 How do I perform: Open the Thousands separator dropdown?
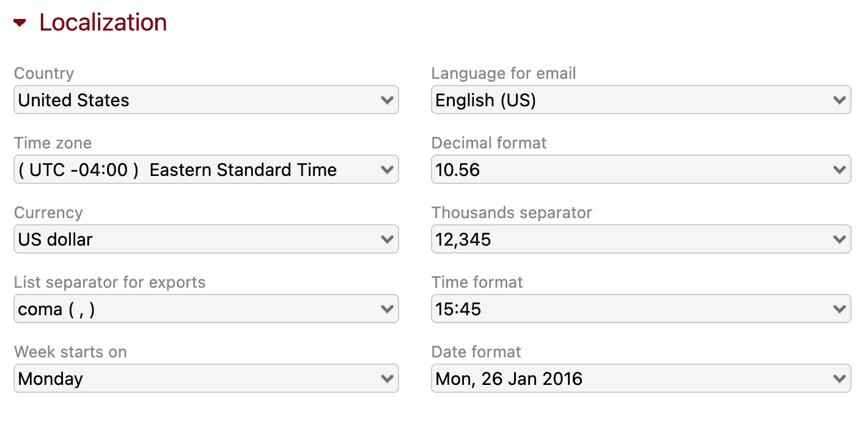pos(641,239)
